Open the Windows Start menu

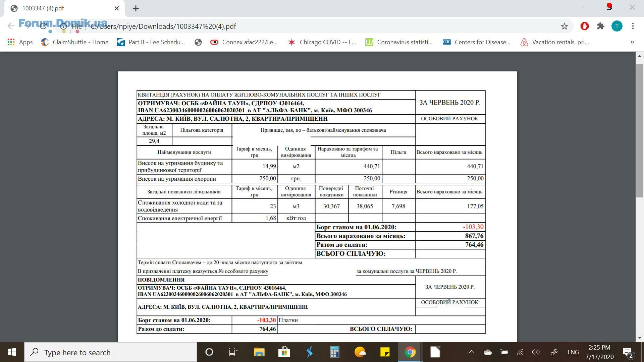(x=12, y=352)
